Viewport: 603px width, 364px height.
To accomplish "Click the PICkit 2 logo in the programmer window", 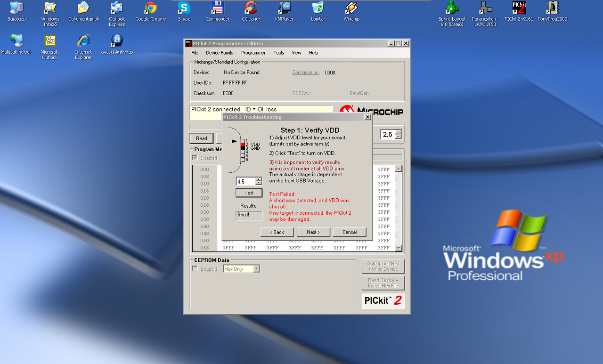I will pyautogui.click(x=383, y=300).
